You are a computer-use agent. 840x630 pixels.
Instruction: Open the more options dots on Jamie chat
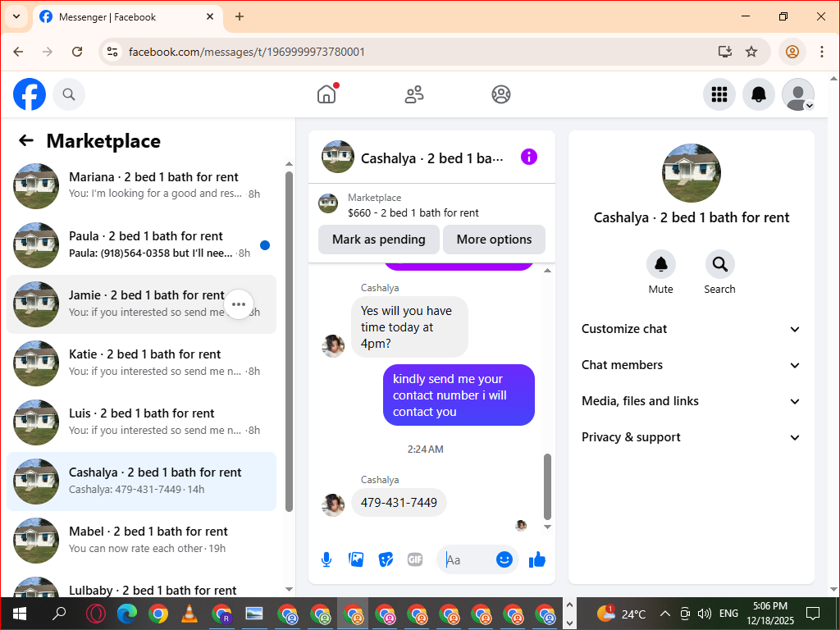(x=239, y=304)
